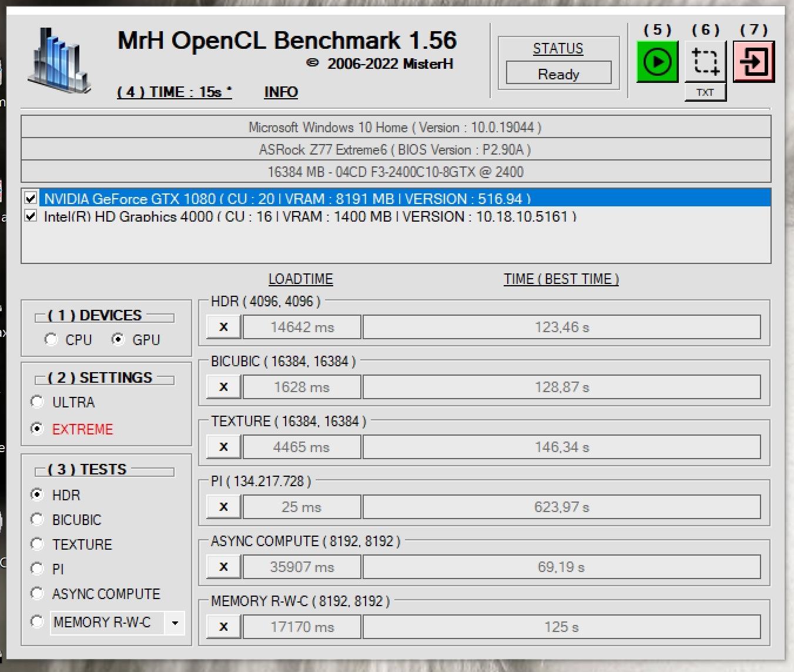
Task: Click the HDR time field 123,46 s
Action: click(562, 327)
